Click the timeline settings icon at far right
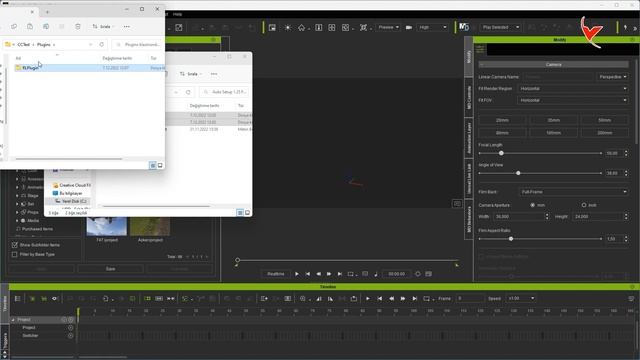640x360 pixels. coord(631,299)
